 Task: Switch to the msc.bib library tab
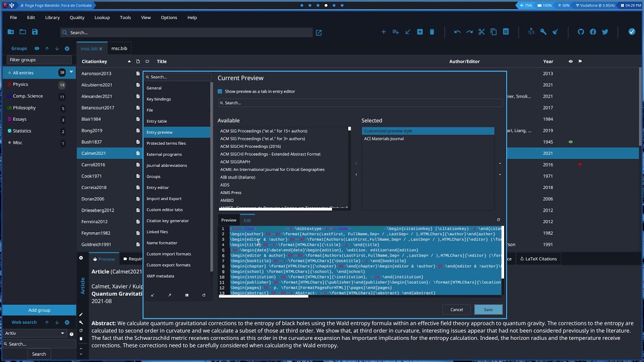tap(119, 48)
